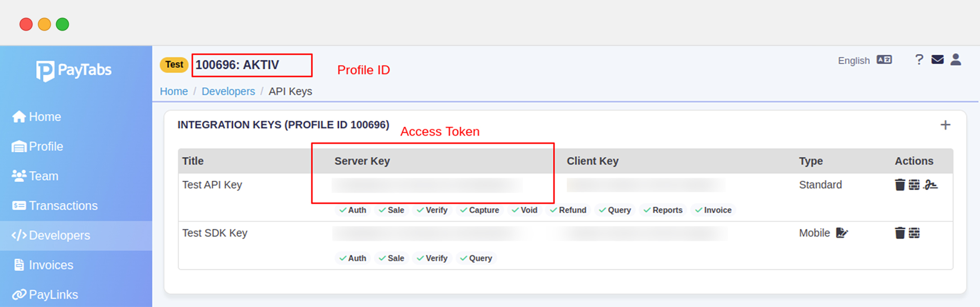Click the blurred Test SDK server key
Image resolution: width=980 pixels, height=307 pixels.
tap(427, 233)
